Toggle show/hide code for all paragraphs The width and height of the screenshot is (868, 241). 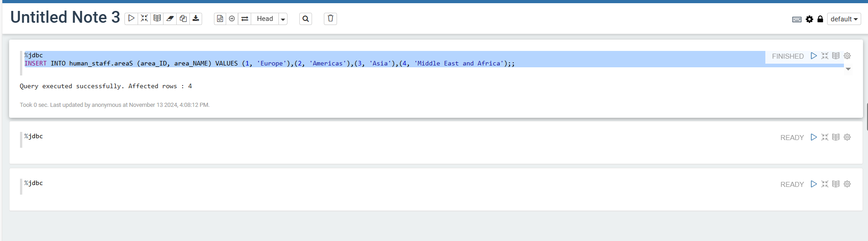coord(144,19)
